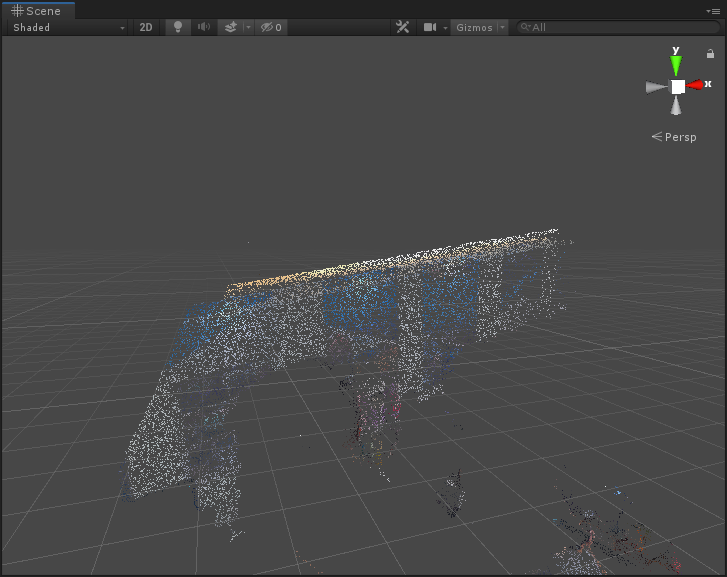Toggle Persp projection label

(674, 137)
